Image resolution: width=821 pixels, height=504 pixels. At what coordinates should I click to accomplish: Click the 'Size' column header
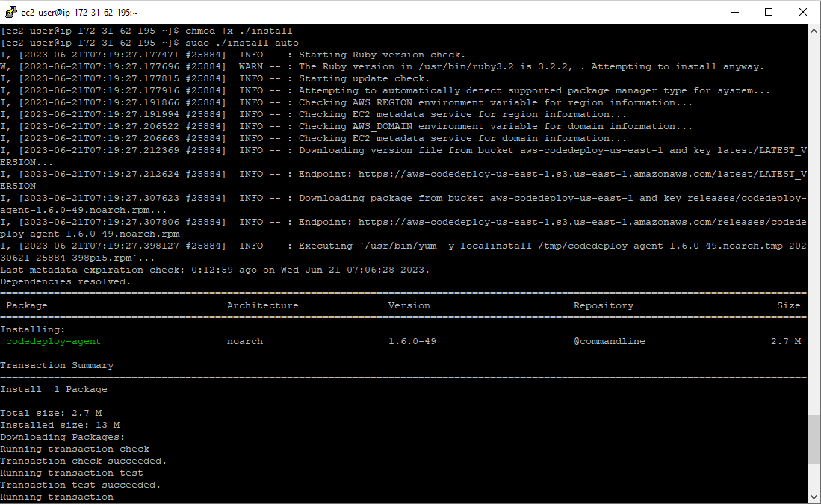click(789, 305)
